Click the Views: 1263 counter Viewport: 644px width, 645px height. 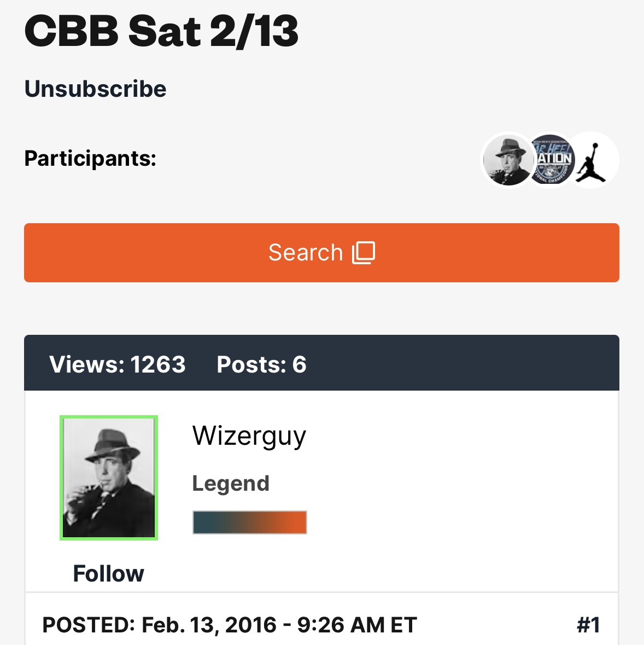[x=117, y=364]
